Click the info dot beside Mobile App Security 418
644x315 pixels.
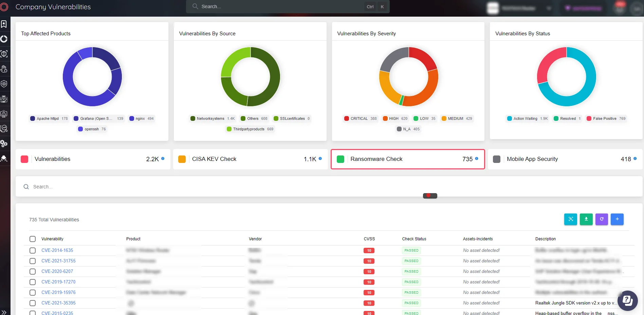tap(635, 159)
